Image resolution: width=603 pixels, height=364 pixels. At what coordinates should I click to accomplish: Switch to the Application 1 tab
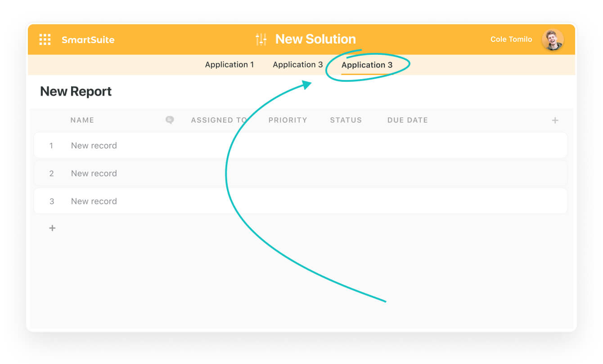tap(229, 65)
